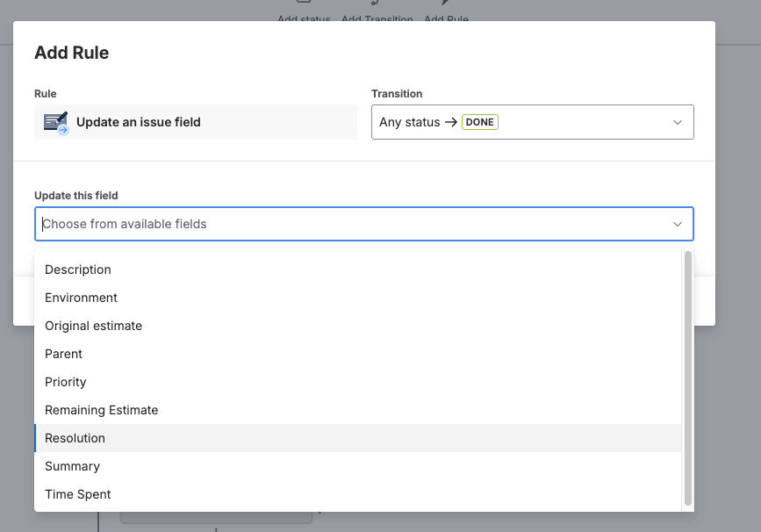Image resolution: width=761 pixels, height=532 pixels.
Task: Select the Parent field option
Action: (x=63, y=354)
